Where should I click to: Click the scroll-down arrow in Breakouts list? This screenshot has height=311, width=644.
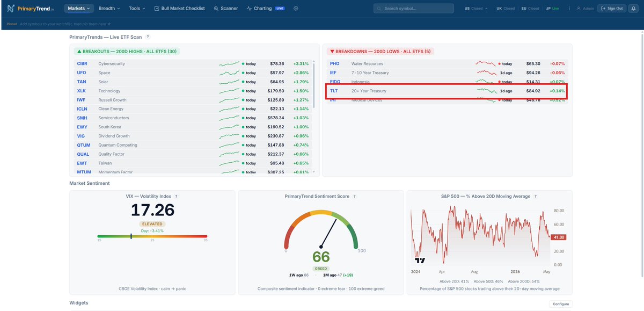(x=313, y=172)
